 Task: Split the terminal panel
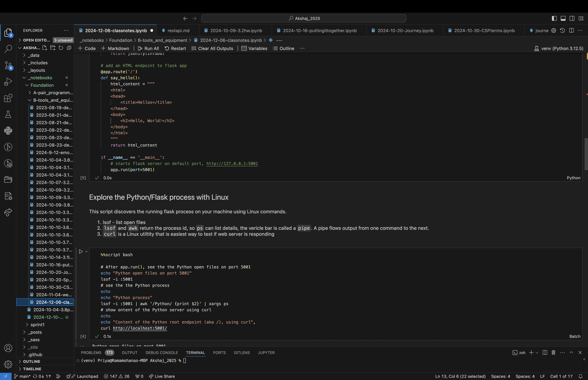[545, 352]
